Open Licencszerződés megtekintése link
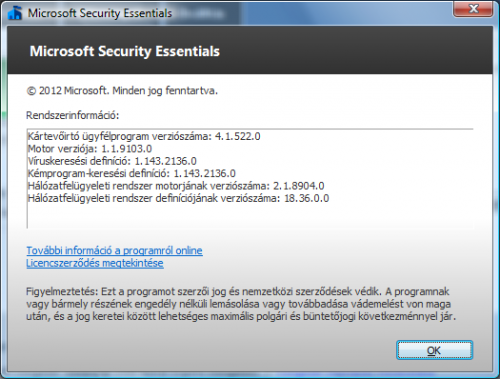Viewport: 500px width, 379px height. pos(95,263)
